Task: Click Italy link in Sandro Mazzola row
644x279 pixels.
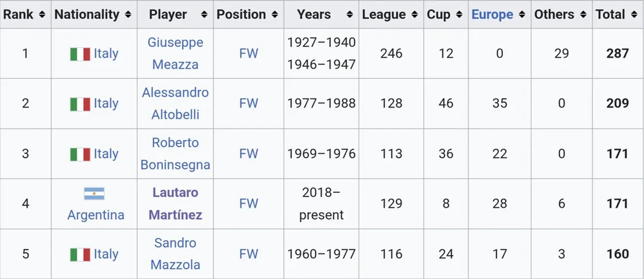Action: [x=106, y=254]
